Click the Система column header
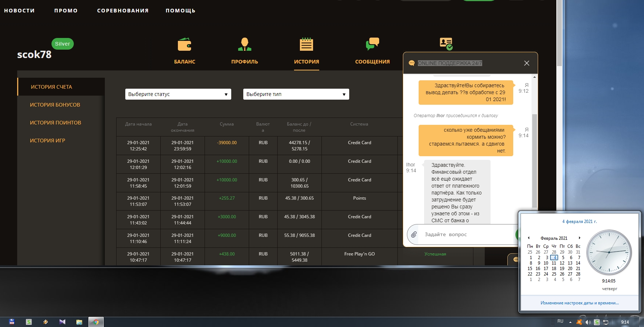Image resolution: width=644 pixels, height=327 pixels. 359,124
